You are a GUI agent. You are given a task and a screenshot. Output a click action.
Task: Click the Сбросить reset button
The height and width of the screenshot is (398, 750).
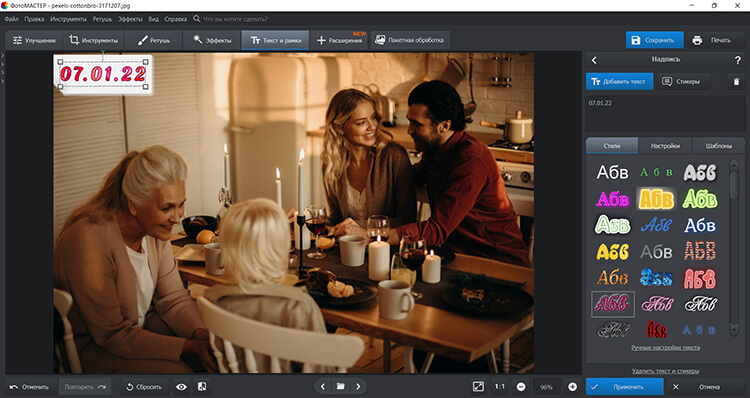tap(143, 387)
